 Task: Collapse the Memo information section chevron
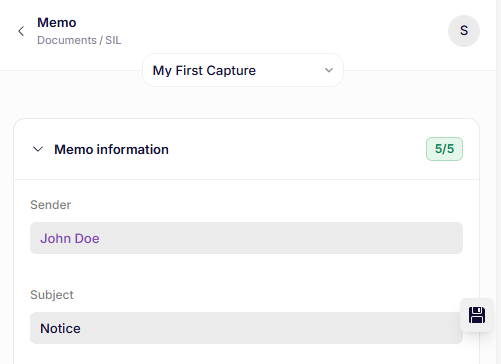38,149
